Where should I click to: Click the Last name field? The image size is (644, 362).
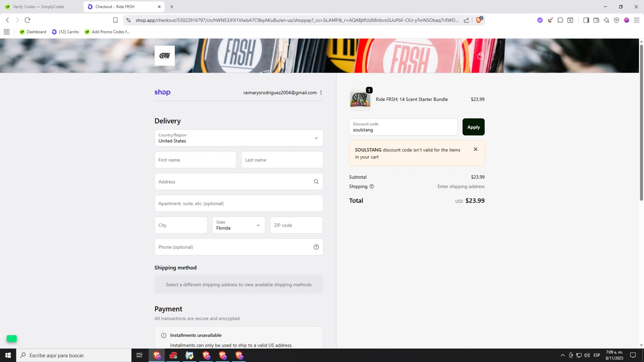click(282, 160)
